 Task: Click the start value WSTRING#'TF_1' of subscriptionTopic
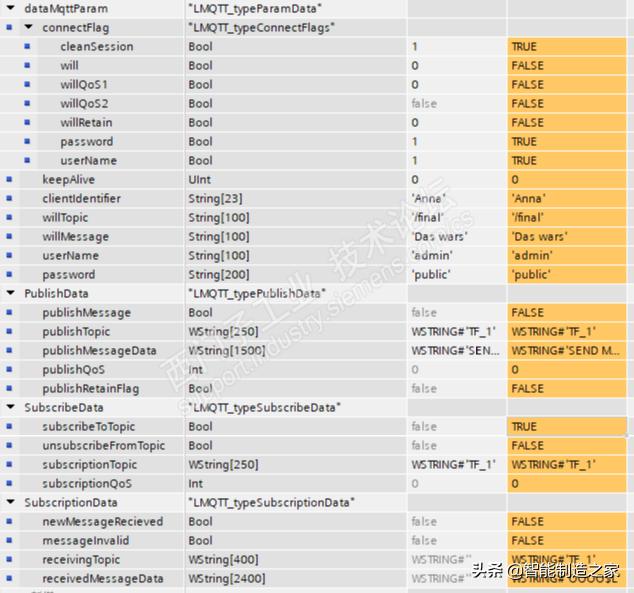(456, 464)
